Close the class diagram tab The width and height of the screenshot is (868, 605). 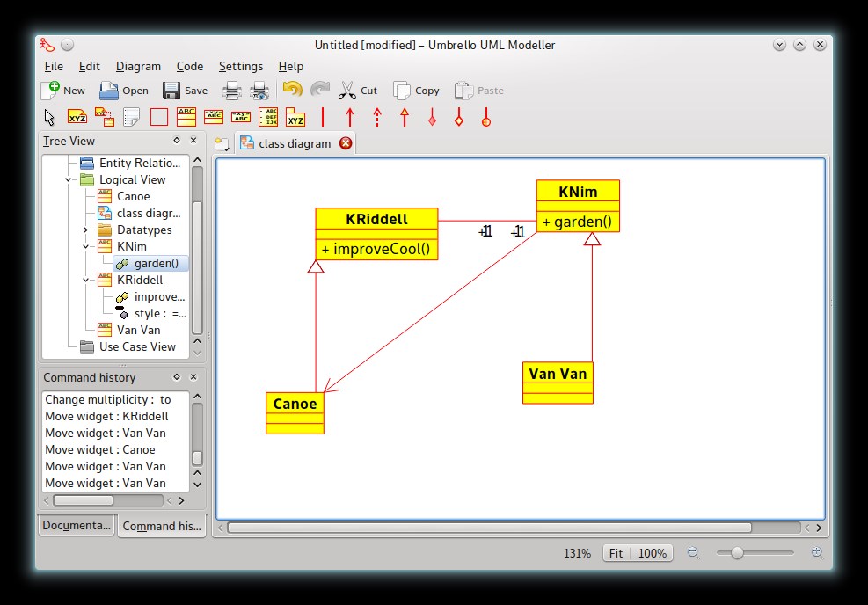point(346,143)
